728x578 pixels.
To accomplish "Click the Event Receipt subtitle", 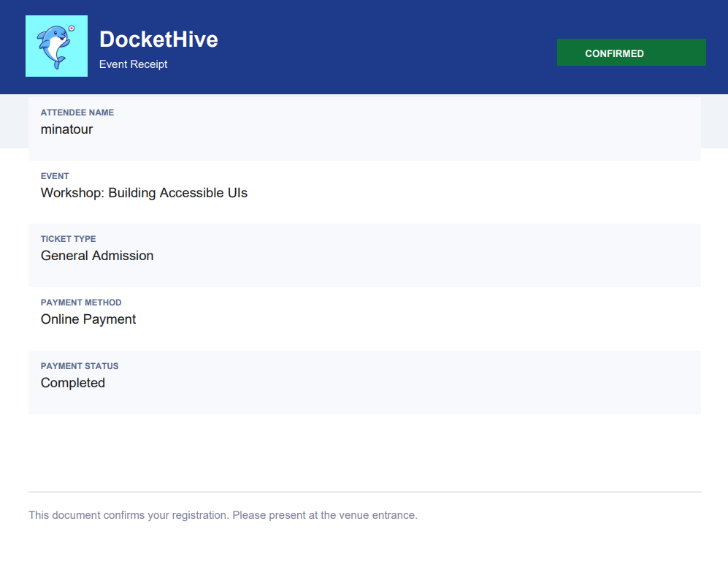I will [x=133, y=64].
